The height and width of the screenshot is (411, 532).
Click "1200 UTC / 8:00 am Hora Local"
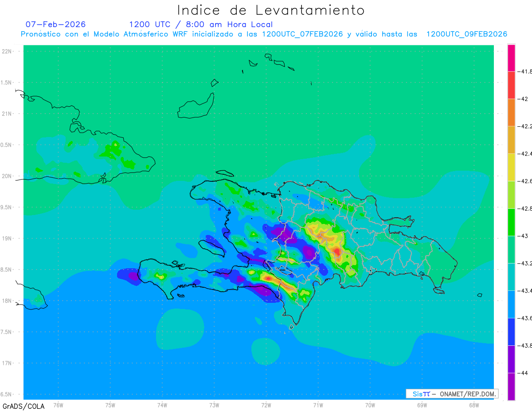pos(201,24)
